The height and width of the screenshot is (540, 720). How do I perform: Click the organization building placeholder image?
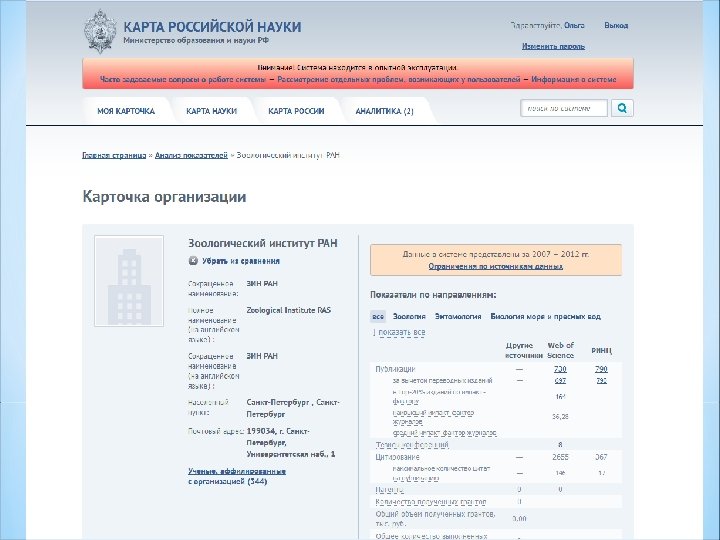tap(129, 281)
